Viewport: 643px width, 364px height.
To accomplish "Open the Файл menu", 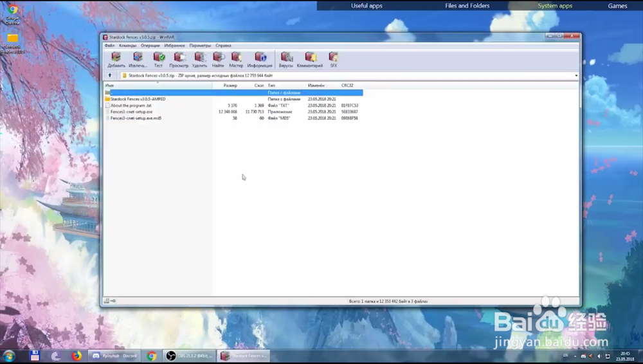I will [109, 46].
